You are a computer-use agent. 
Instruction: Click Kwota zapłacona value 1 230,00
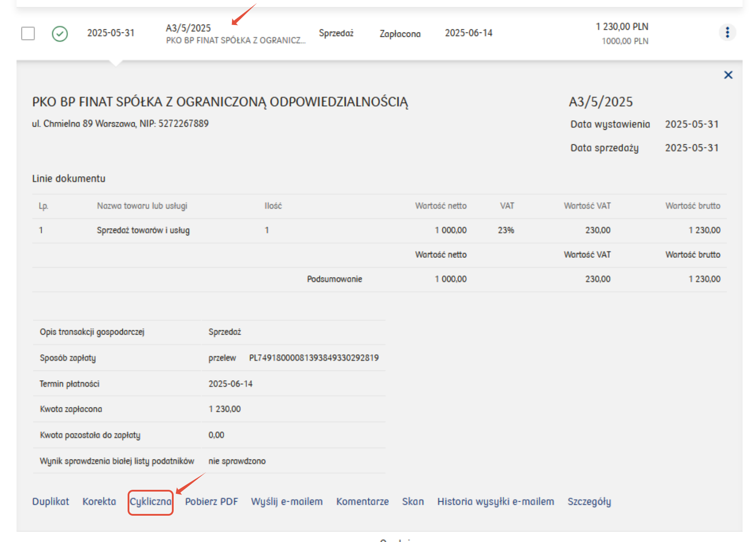(x=225, y=409)
